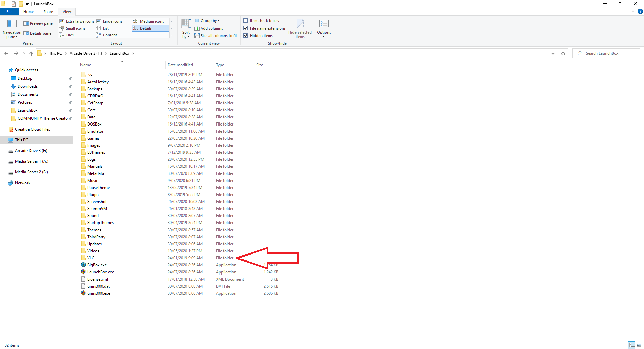Toggle the Details pane

(37, 33)
